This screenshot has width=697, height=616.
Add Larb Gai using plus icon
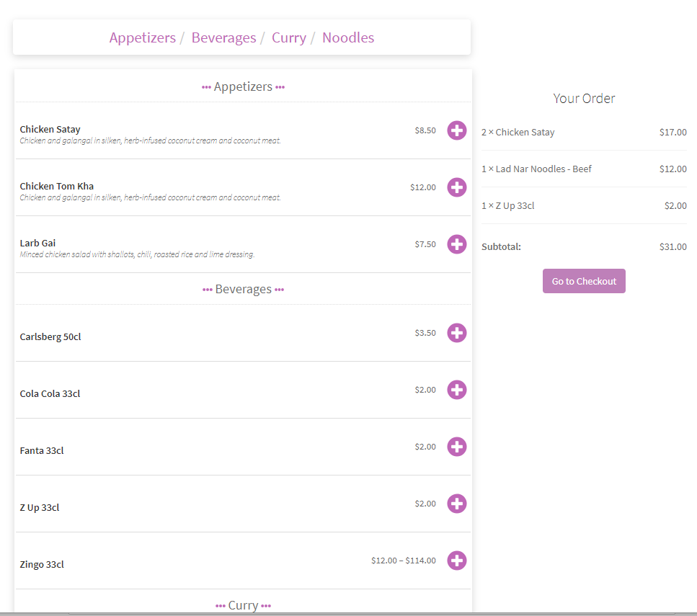[x=456, y=244]
